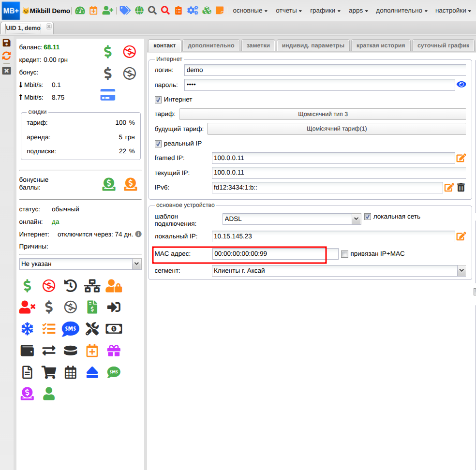Click the логин input field

click(325, 70)
